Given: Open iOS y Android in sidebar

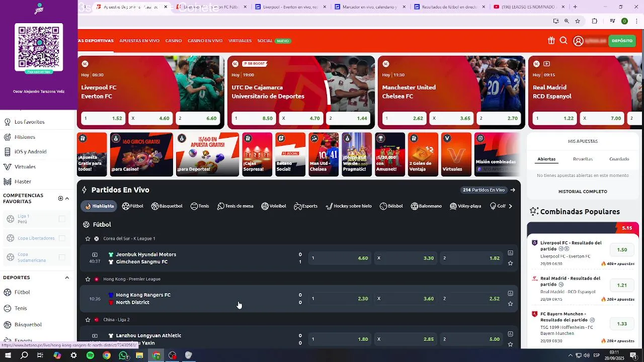Looking at the screenshot, I should click(30, 152).
